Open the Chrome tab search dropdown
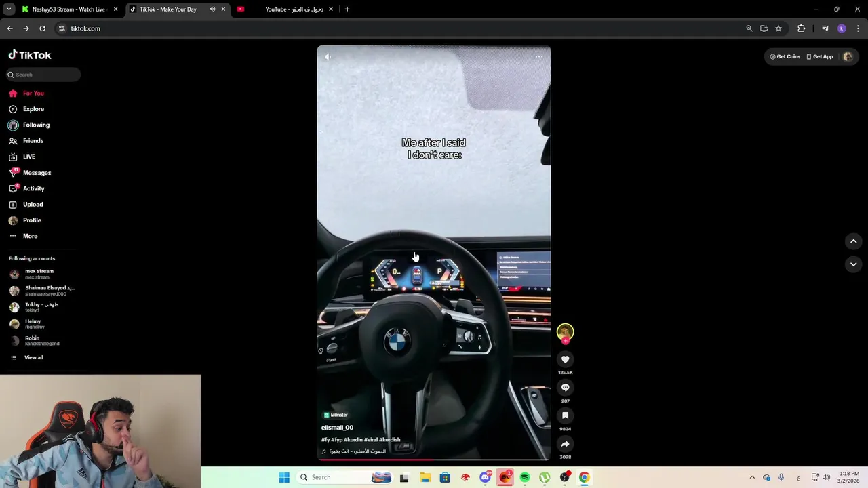Screen dimensions: 868x488 click(x=9, y=9)
